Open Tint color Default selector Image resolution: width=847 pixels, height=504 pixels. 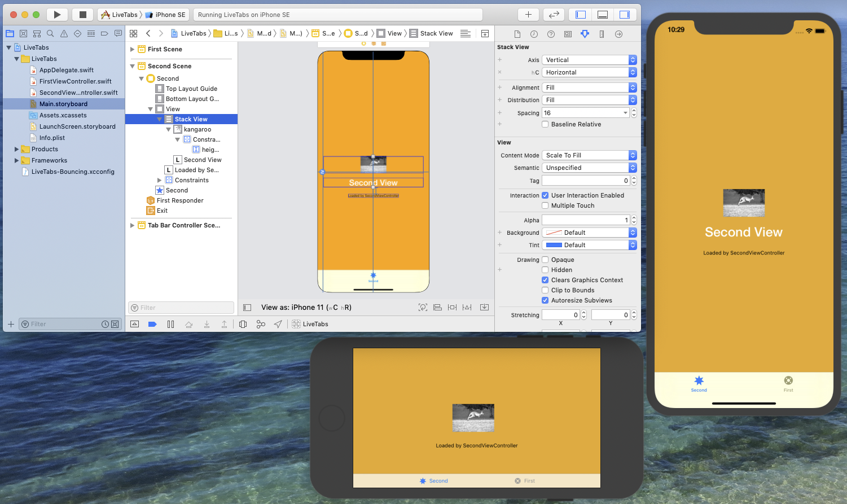click(589, 245)
